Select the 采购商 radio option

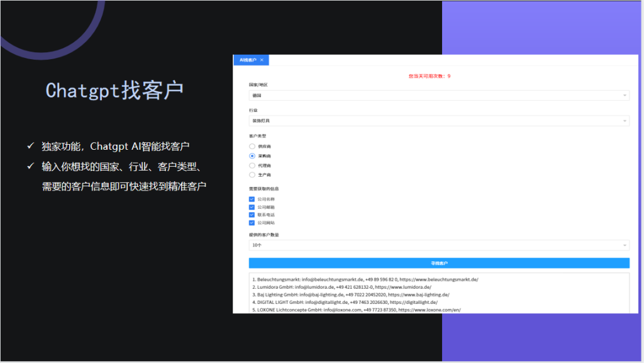(252, 155)
